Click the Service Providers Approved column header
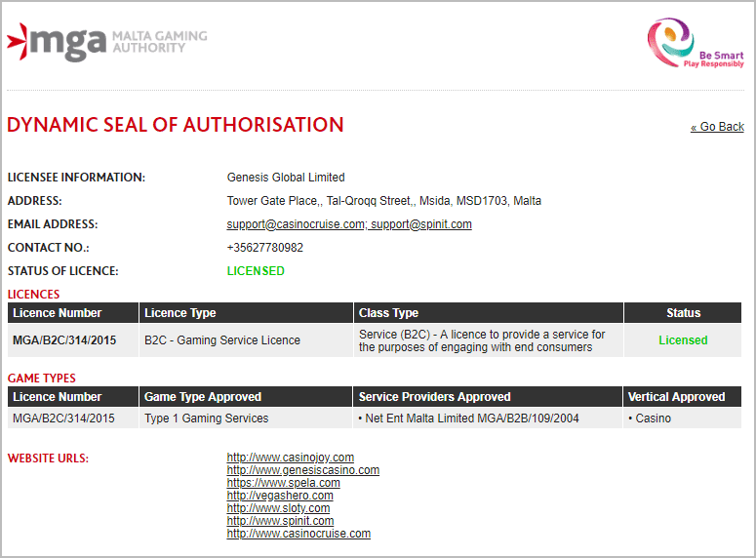 tap(488, 397)
